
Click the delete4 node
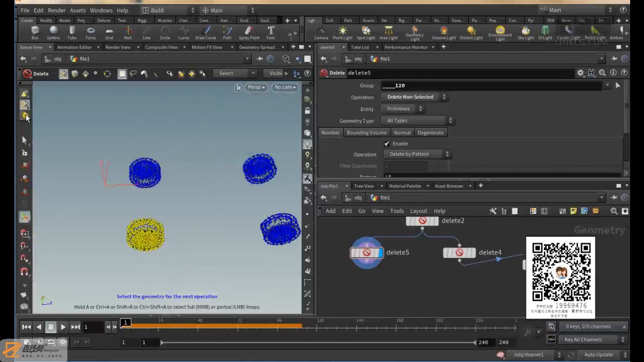pos(459,252)
